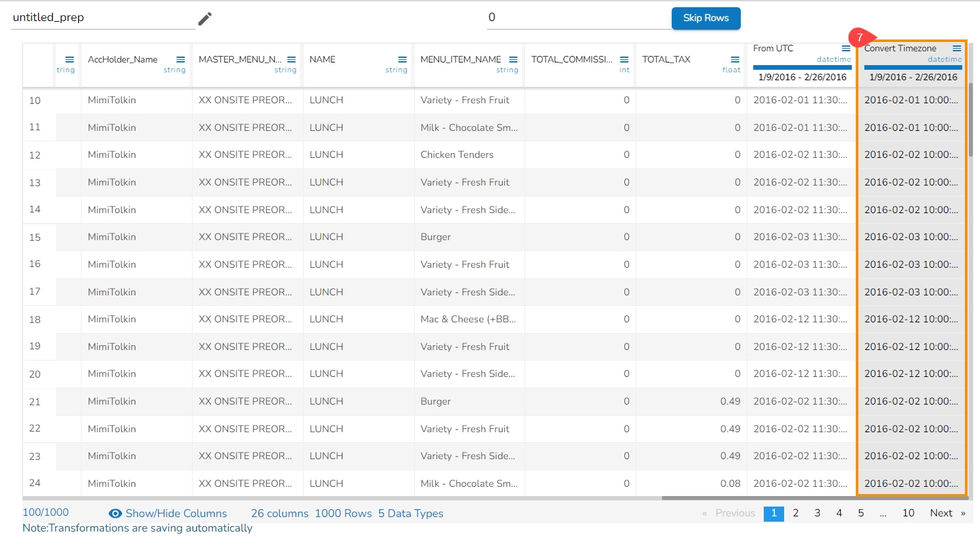Jump to page 10
Image resolution: width=980 pixels, height=548 pixels.
tap(908, 513)
